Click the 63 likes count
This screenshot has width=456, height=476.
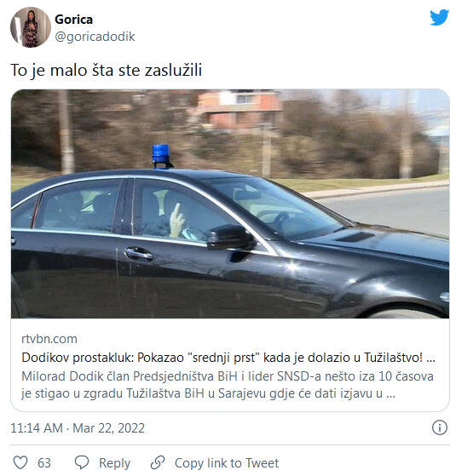44,463
